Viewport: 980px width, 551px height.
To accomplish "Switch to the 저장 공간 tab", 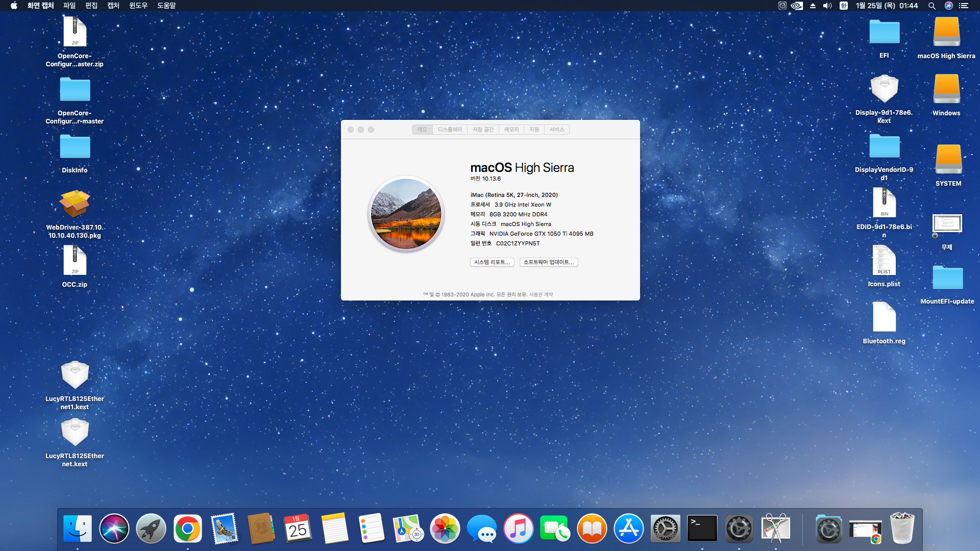I will click(x=483, y=130).
